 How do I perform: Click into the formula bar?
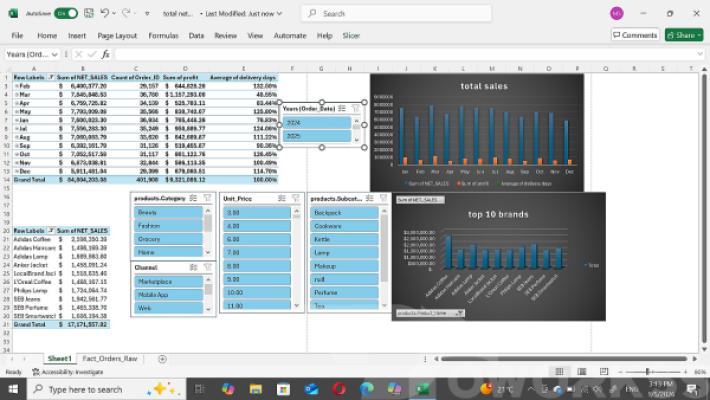403,54
